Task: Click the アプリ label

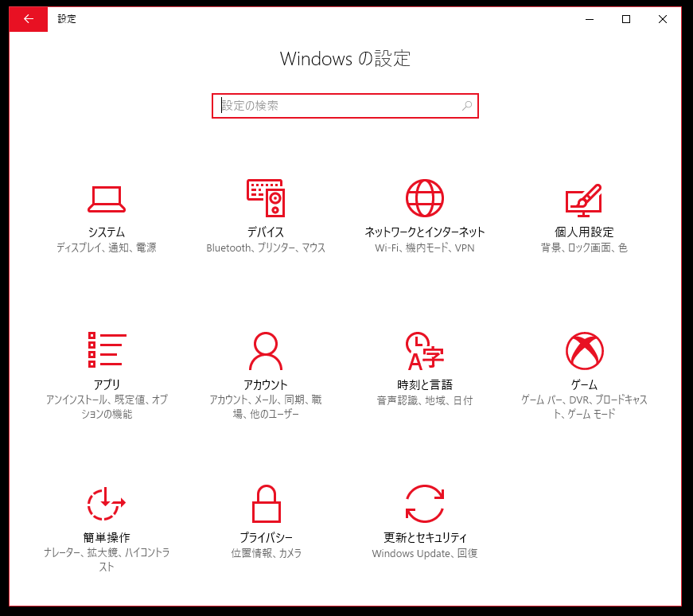Action: (107, 384)
